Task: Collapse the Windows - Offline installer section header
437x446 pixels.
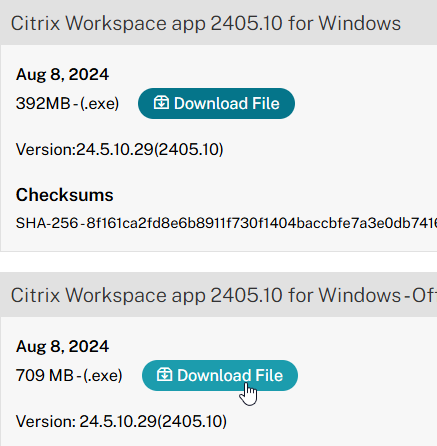Action: click(x=218, y=295)
